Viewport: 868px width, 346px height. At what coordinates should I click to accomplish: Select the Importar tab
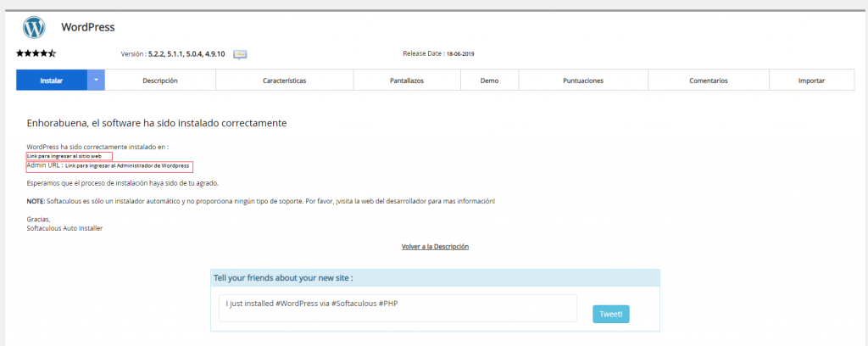(x=811, y=81)
